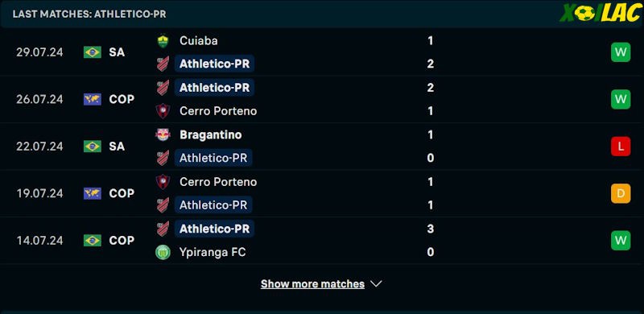The image size is (644, 314).
Task: Click green W badge for 14.07.24
Action: click(621, 240)
